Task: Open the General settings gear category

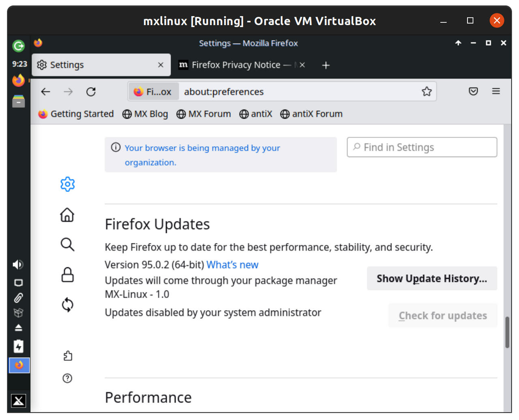Action: 67,184
